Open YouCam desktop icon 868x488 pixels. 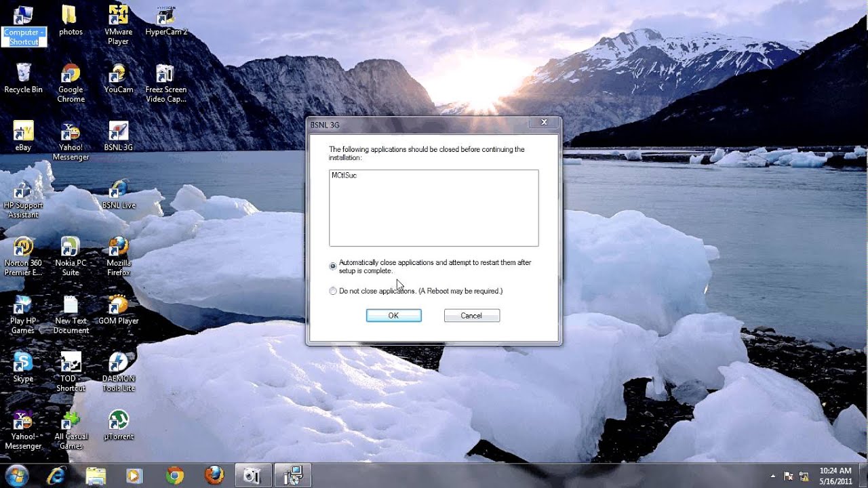pyautogui.click(x=118, y=79)
